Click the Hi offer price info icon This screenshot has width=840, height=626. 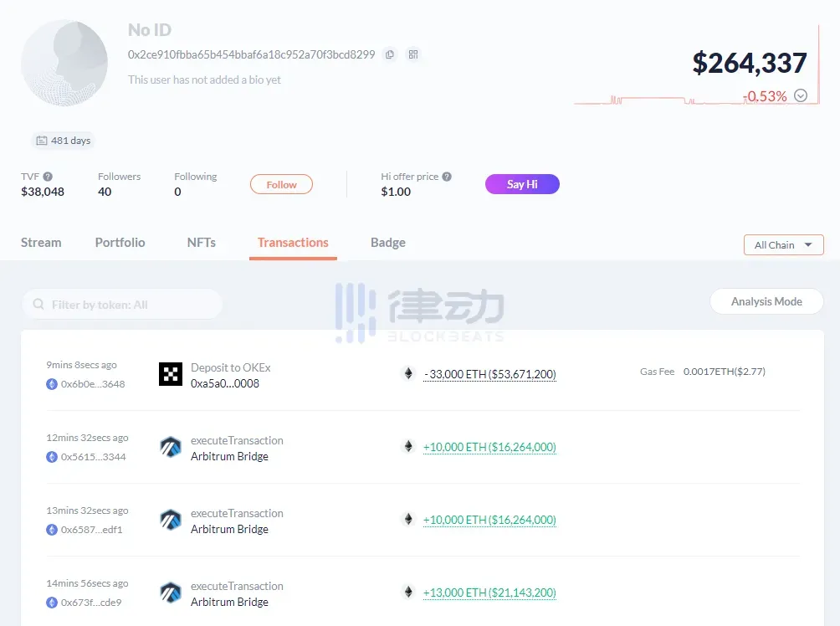(447, 177)
